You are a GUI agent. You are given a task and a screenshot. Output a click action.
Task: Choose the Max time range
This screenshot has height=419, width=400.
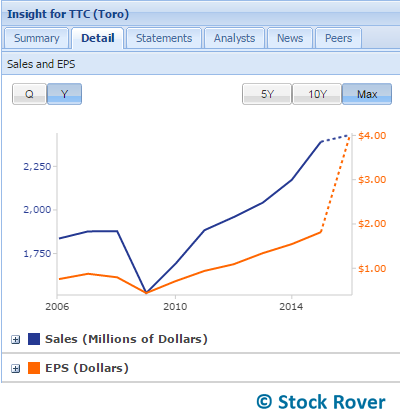367,94
